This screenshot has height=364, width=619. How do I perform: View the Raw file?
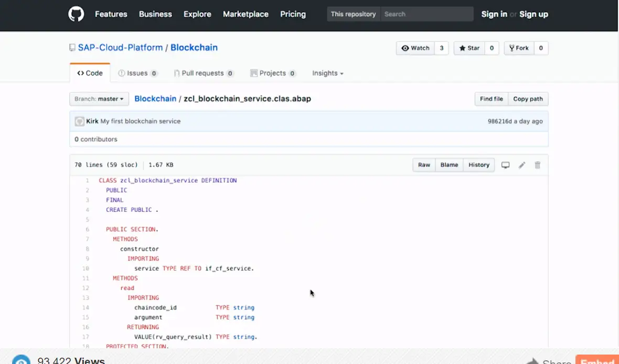[x=424, y=165]
